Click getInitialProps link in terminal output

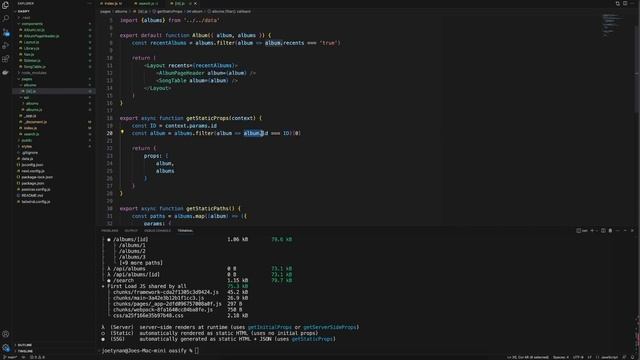pyautogui.click(x=270, y=327)
